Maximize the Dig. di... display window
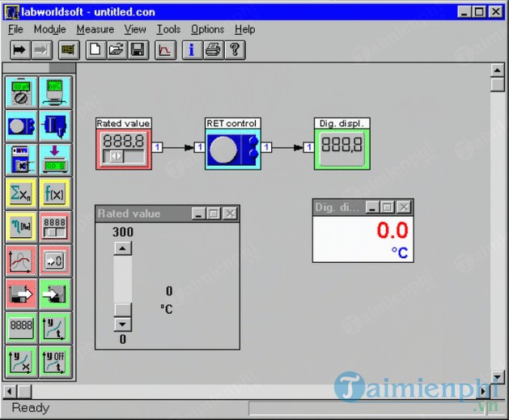Viewport: 509px width, 420px height. coord(388,207)
